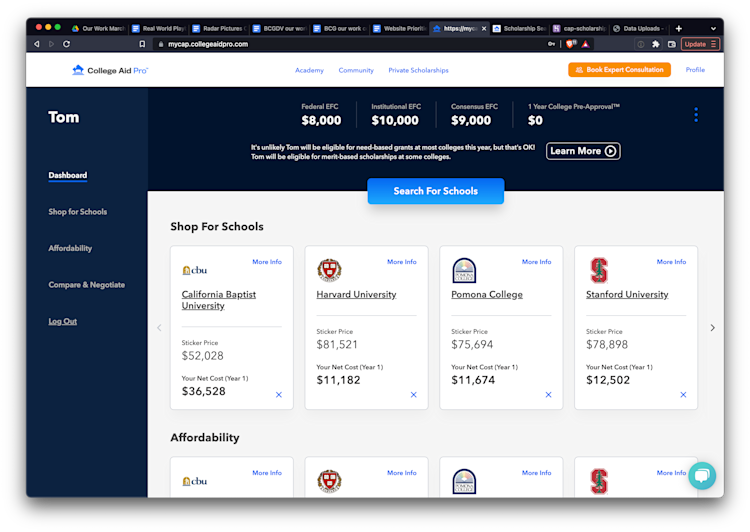Click the Harvard crest in Shop For Schools
Screen dimensions: 750x532
[329, 270]
